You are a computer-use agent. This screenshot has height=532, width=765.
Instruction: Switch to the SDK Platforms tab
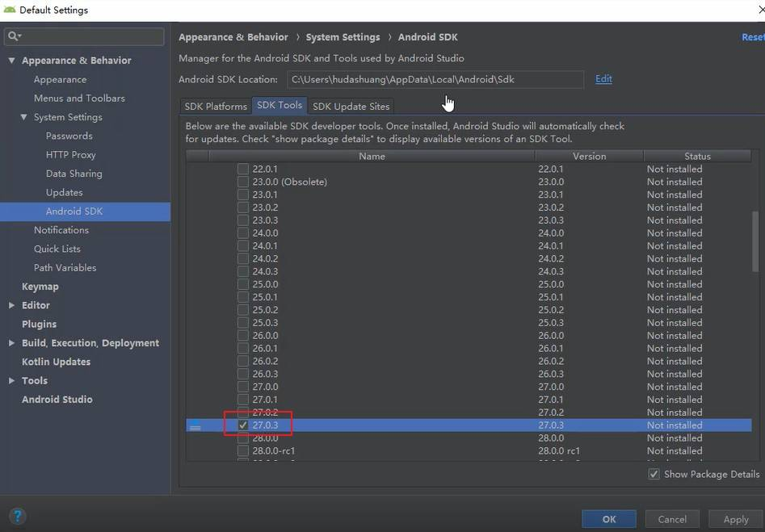pos(216,107)
